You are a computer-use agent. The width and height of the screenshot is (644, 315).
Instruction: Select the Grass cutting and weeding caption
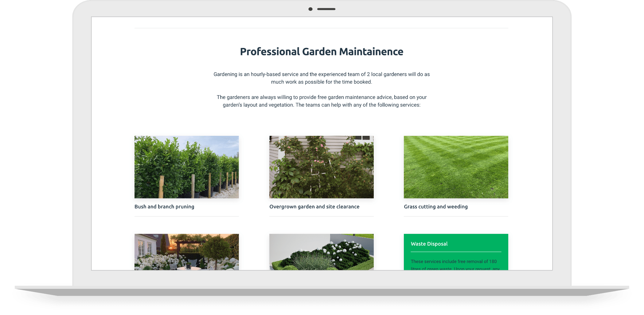pos(435,207)
